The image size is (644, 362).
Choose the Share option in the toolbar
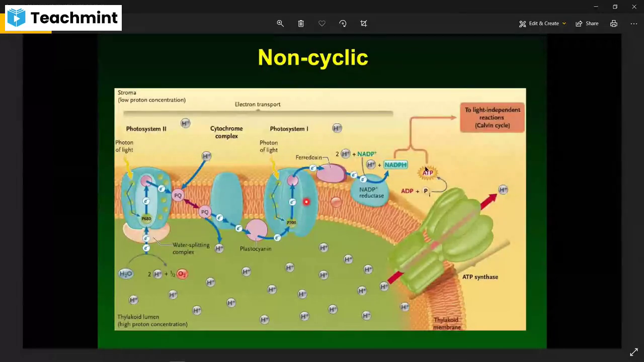587,23
